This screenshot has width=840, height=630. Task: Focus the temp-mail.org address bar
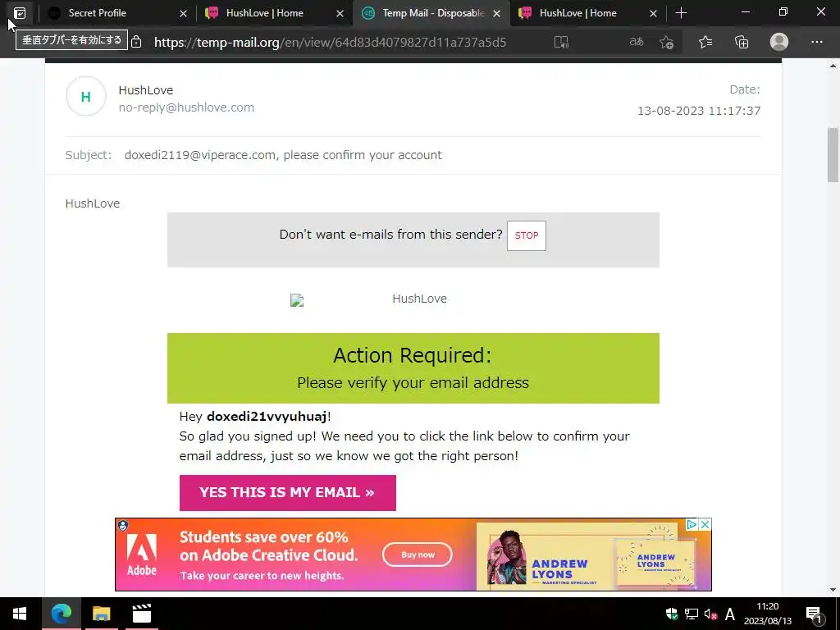[x=330, y=43]
